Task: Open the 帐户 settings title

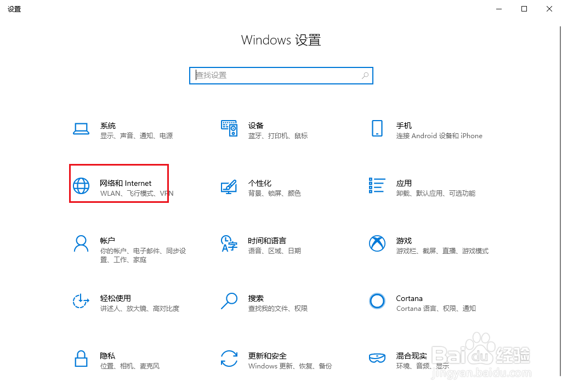Action: [107, 241]
